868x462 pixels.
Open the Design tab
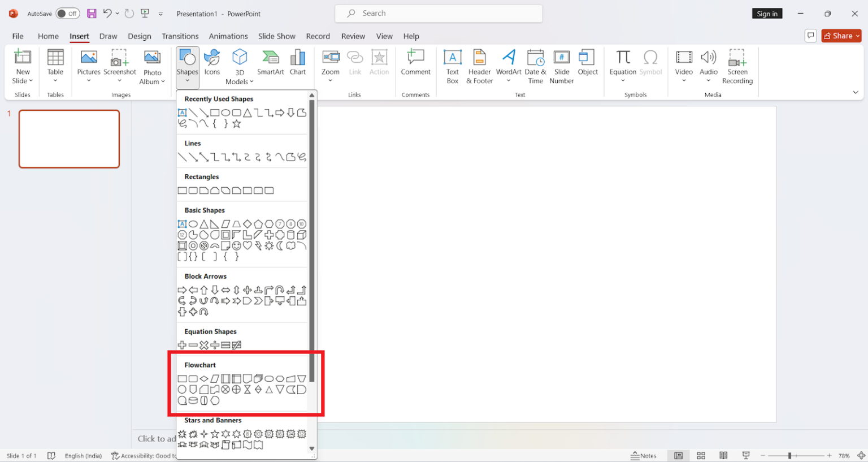(x=140, y=36)
